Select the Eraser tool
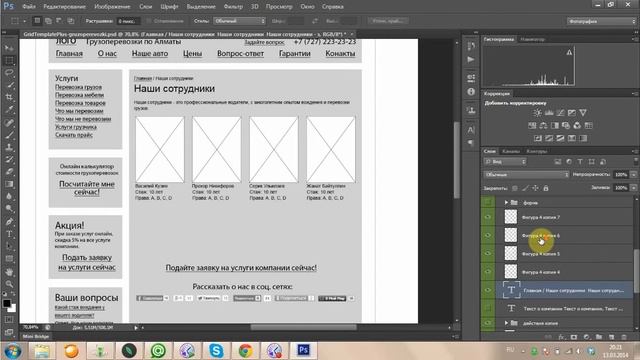The width and height of the screenshot is (640, 360). 9,172
